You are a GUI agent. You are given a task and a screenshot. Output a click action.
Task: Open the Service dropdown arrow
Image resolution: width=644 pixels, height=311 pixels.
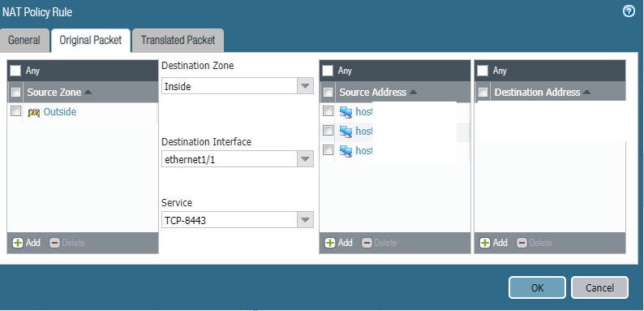(x=305, y=220)
